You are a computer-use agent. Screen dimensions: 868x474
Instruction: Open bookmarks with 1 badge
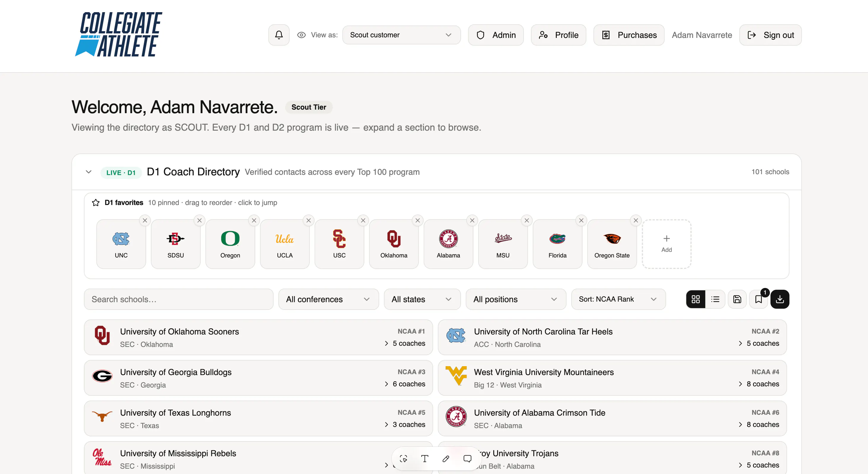(x=759, y=299)
